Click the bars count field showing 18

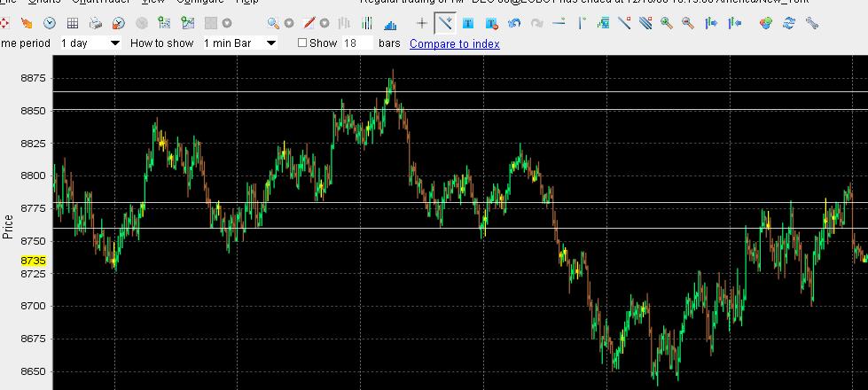click(x=357, y=43)
